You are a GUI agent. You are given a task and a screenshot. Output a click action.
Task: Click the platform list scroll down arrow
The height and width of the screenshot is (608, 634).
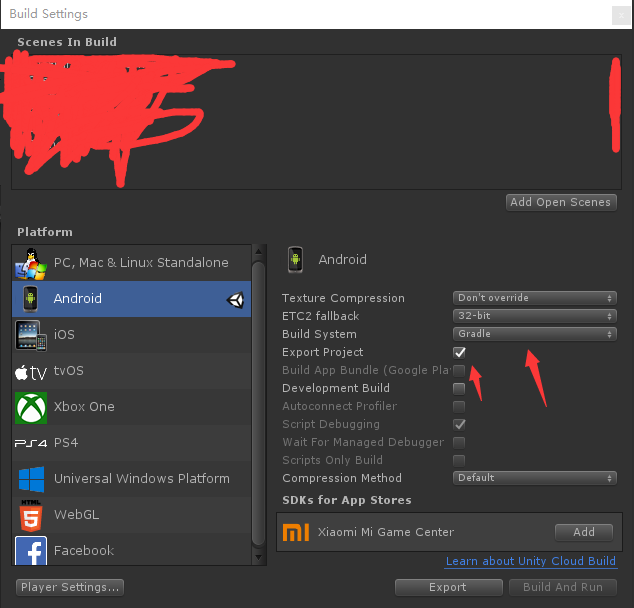pos(258,557)
